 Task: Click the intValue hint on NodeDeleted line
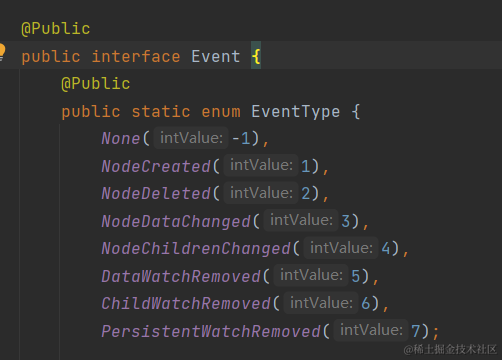pyautogui.click(x=261, y=193)
